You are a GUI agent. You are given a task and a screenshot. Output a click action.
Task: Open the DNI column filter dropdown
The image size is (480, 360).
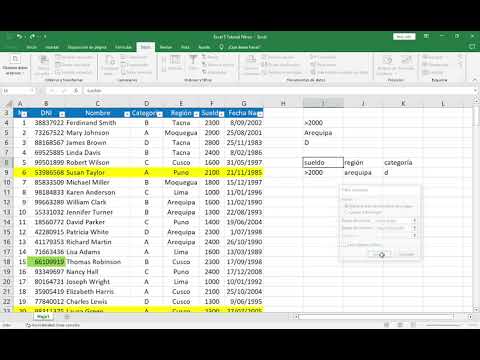coord(62,114)
